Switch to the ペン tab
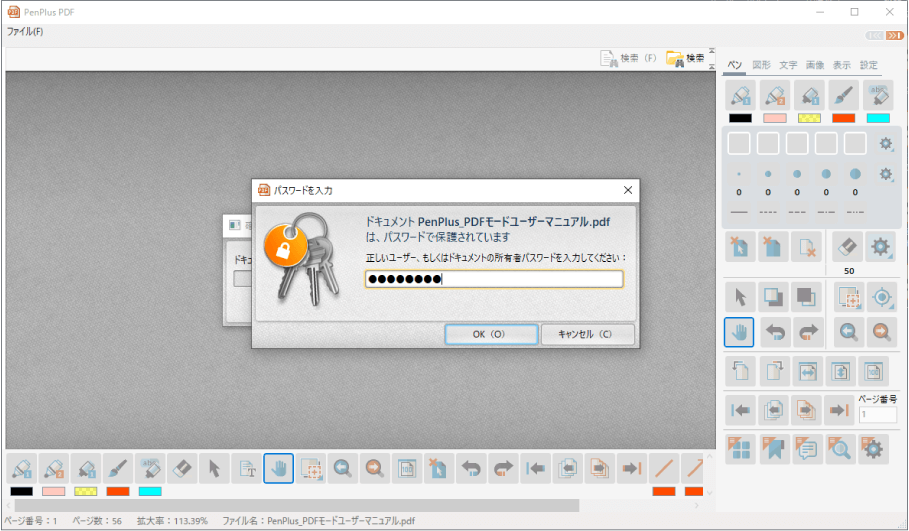Viewport: 909px width, 531px height. 735,65
